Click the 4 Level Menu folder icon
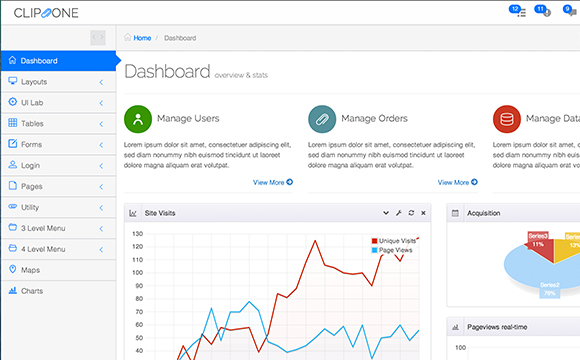 tap(13, 248)
